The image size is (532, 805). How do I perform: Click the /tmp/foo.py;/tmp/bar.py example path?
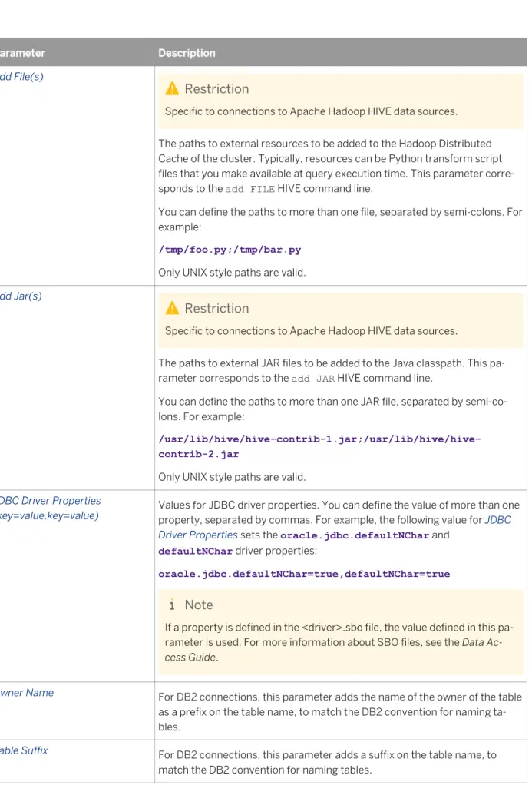[x=230, y=250]
